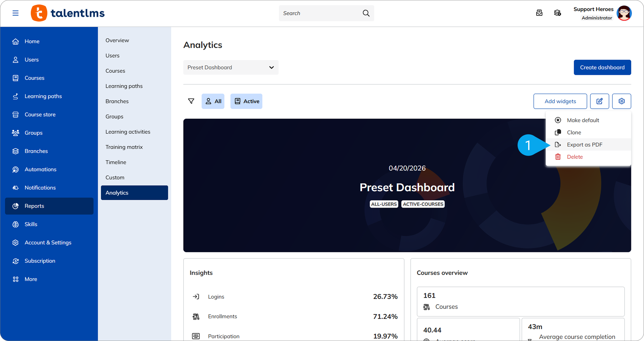Click the 71.24% Enrollments value

385,316
